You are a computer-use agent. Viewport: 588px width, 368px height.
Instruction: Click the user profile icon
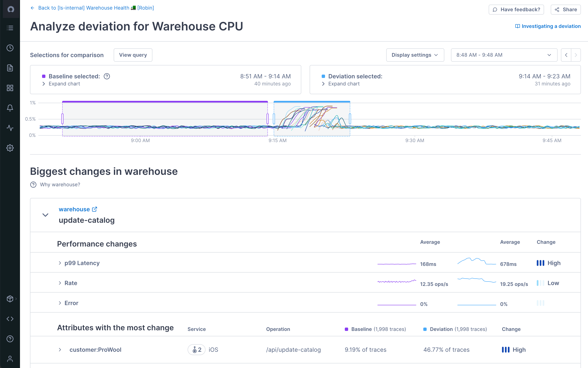point(10,359)
